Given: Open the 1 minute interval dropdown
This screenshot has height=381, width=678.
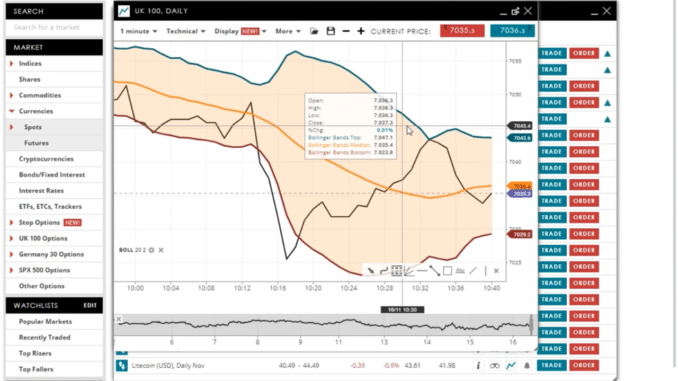Looking at the screenshot, I should click(x=138, y=31).
